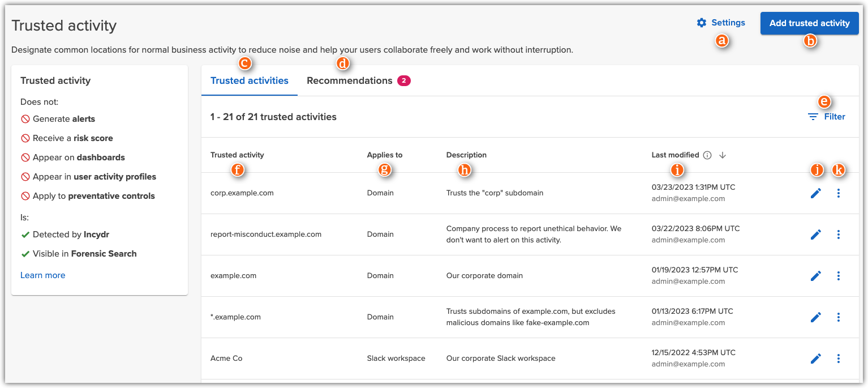The image size is (868, 388).
Task: Open the Learn more link
Action: click(x=42, y=275)
